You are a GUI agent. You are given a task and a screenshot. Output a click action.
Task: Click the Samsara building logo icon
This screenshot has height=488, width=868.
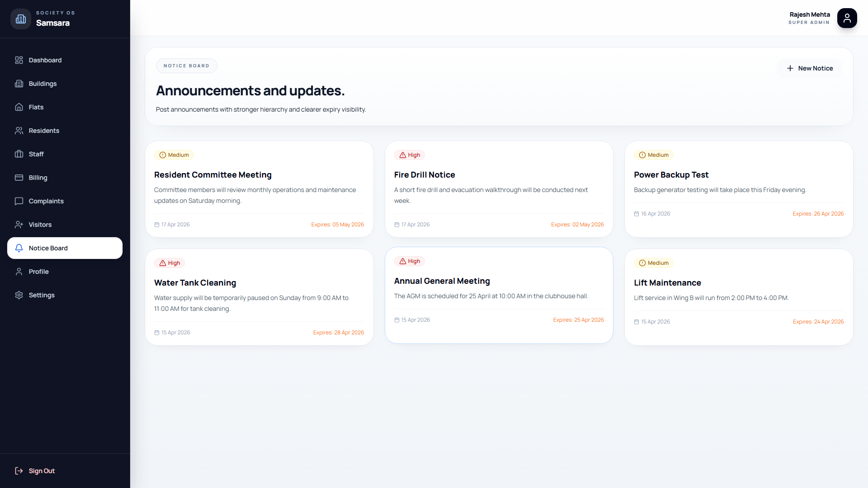(x=21, y=19)
